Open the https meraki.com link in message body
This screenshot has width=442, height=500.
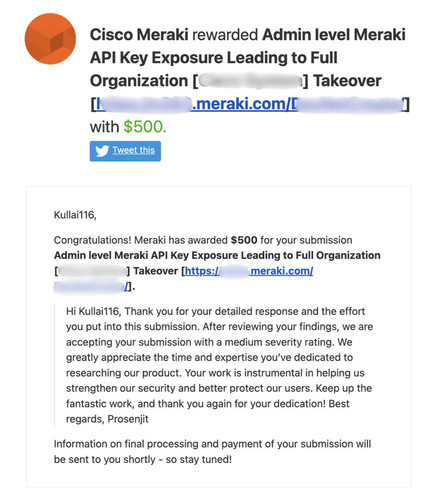point(249,271)
